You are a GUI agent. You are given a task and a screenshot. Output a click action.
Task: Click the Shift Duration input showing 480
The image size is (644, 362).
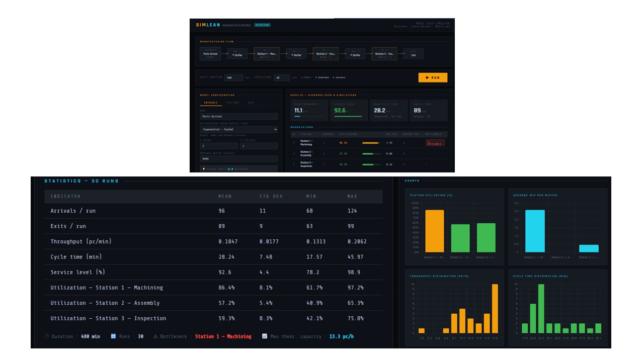[233, 77]
